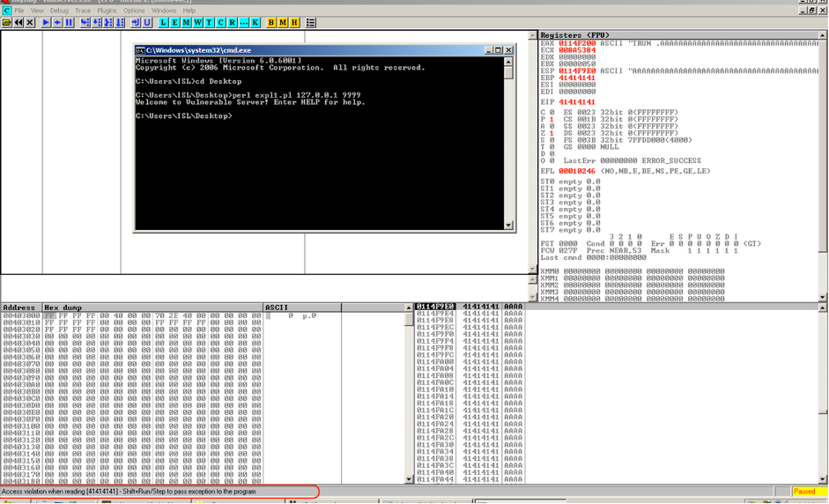The width and height of the screenshot is (829, 504).
Task: Click the Step over toolbar icon
Action: coord(96,23)
